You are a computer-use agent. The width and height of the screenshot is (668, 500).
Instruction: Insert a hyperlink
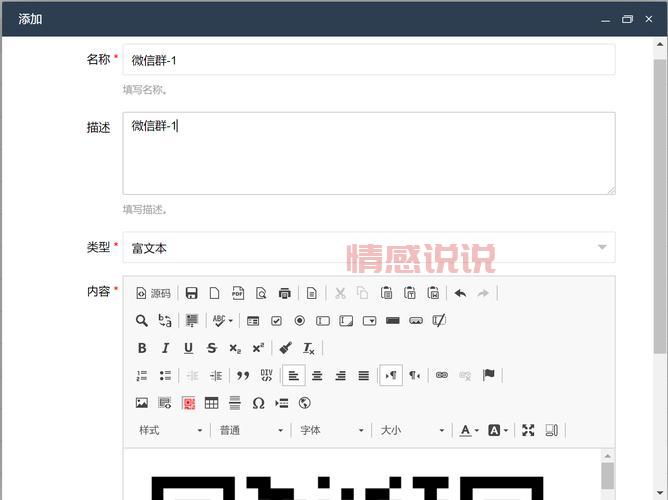[x=442, y=375]
